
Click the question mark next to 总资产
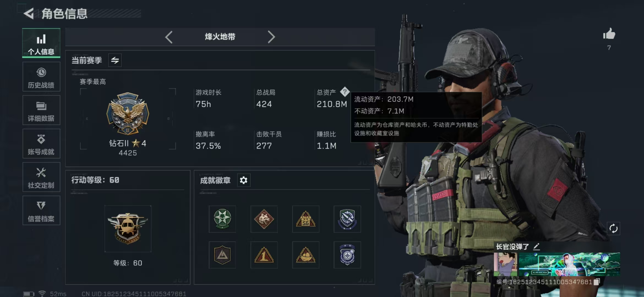pyautogui.click(x=345, y=92)
